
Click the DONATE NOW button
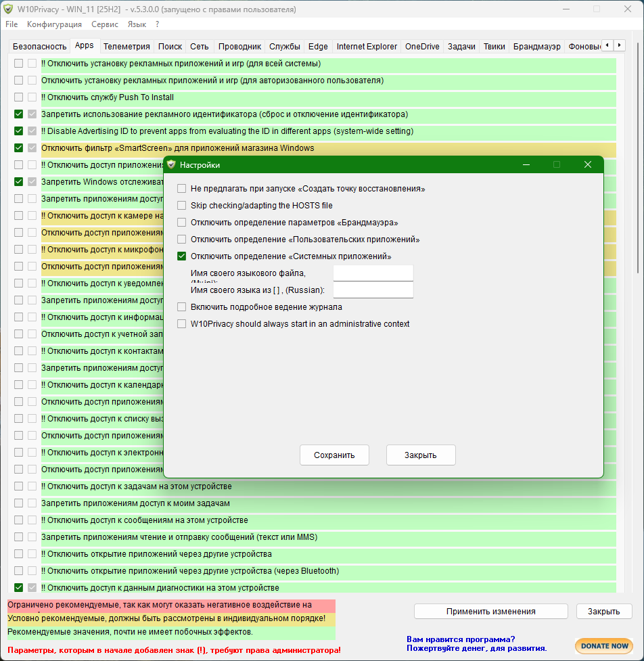pos(603,645)
